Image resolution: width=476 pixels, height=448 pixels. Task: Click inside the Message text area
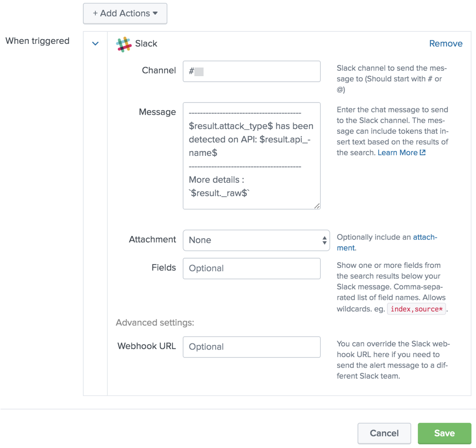pos(251,156)
